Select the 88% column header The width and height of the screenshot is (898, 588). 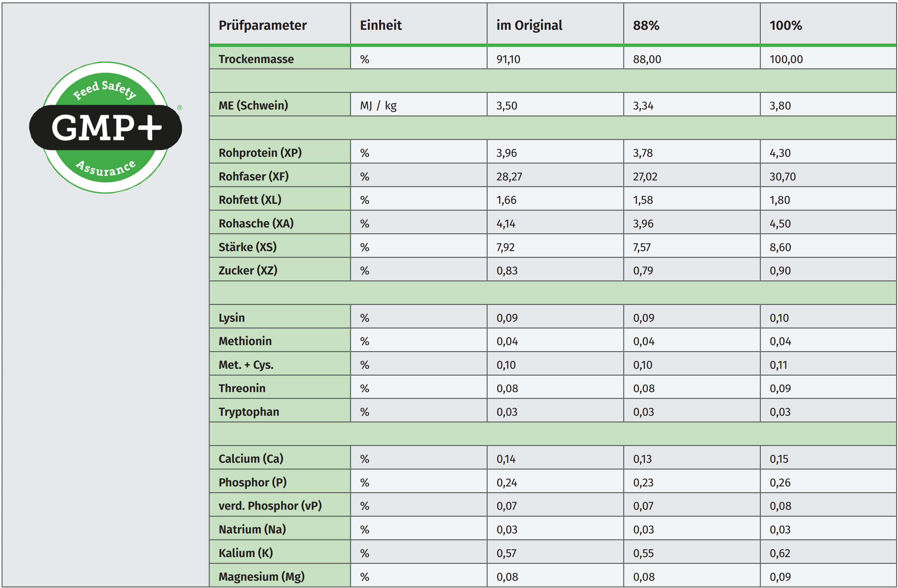[x=646, y=25]
